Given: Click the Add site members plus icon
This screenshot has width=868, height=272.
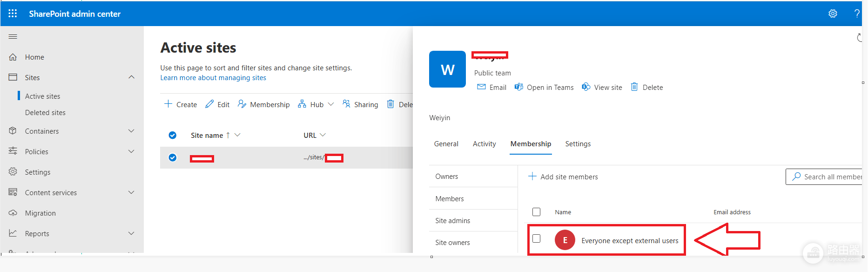Looking at the screenshot, I should click(x=532, y=177).
